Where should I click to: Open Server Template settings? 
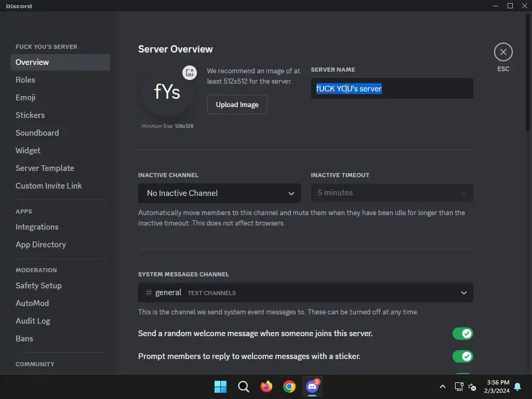[x=60, y=168]
